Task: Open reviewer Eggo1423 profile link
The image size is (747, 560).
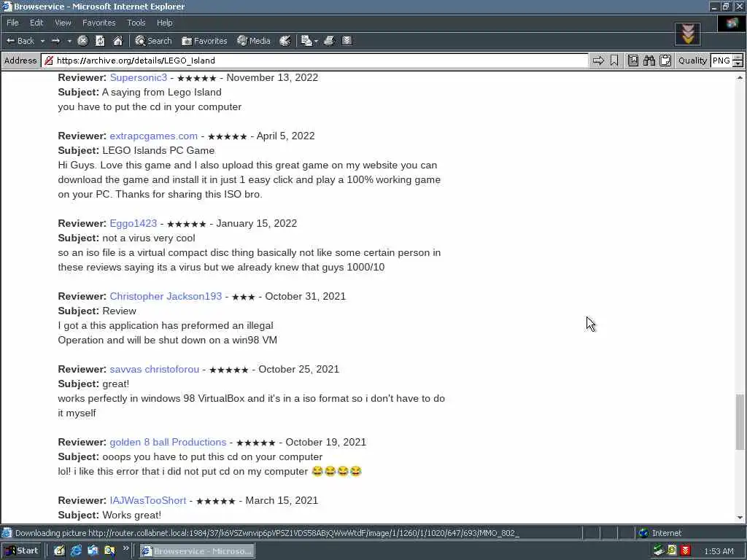Action: point(133,223)
